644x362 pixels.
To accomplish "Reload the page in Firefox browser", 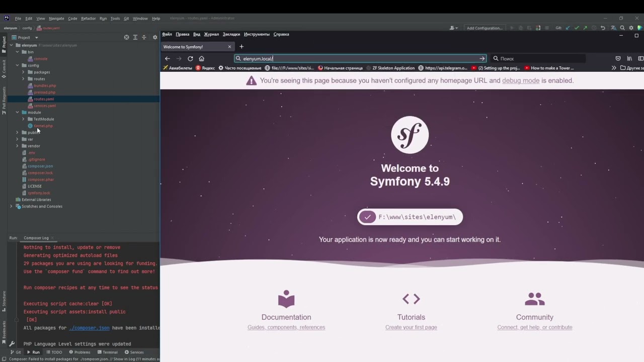I will tap(190, 58).
